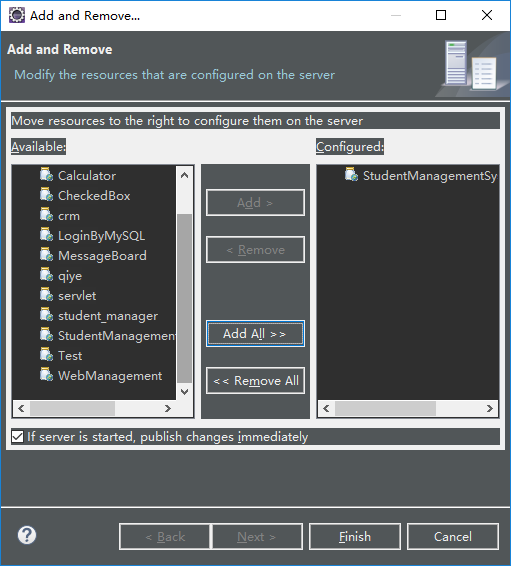
Task: Select servlet in the Available list
Action: (77, 296)
